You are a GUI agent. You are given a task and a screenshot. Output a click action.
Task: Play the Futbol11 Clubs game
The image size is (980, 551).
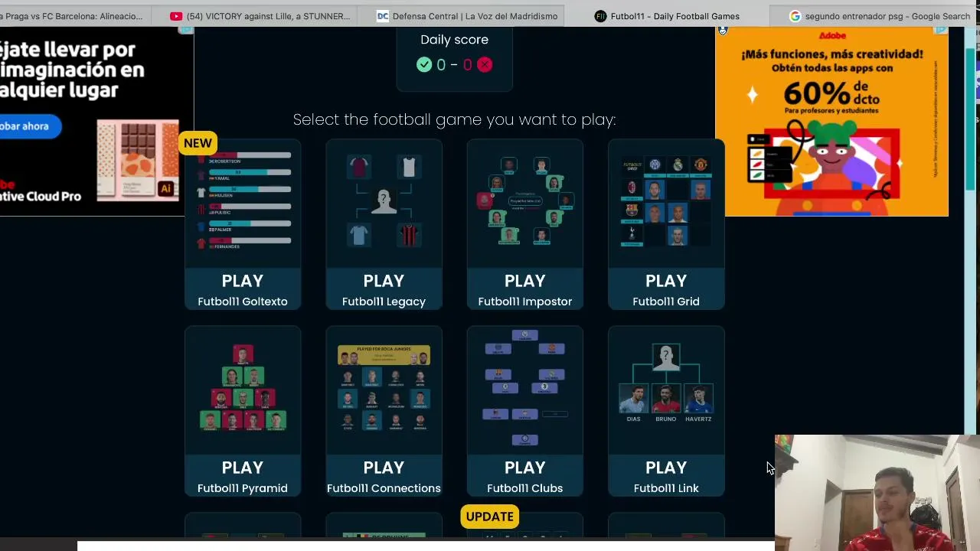pyautogui.click(x=525, y=476)
